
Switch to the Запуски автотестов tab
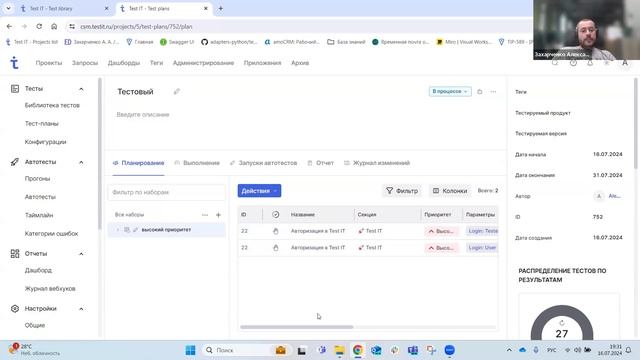point(264,163)
